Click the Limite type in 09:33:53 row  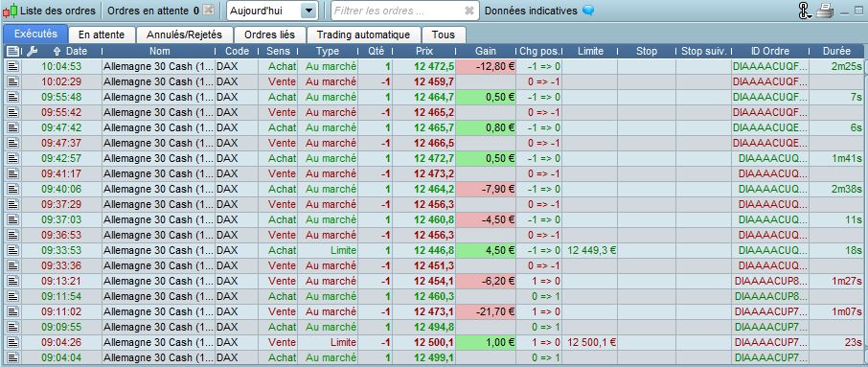(343, 250)
